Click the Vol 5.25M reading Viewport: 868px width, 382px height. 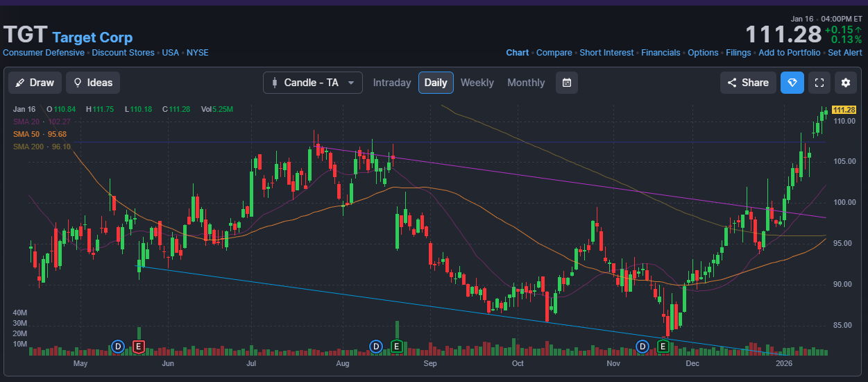217,109
